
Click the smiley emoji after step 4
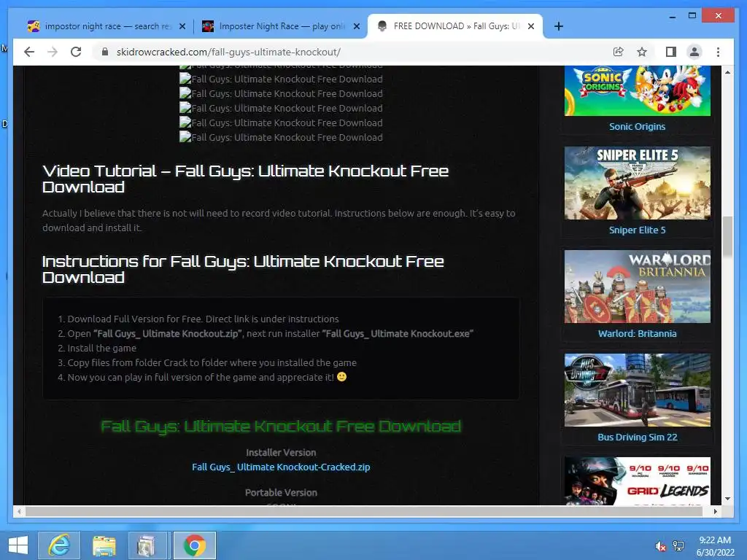pos(341,377)
